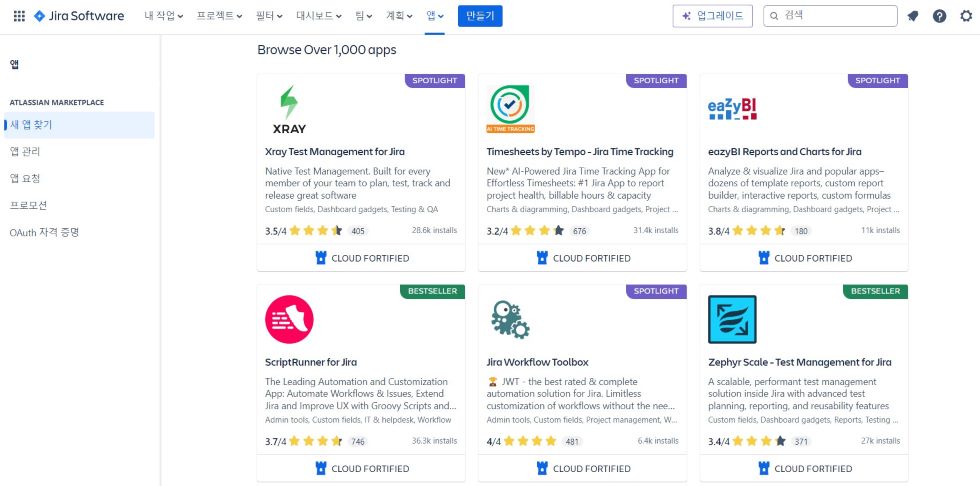Click the 746 review count on ScriptRunner
980x486 pixels.
(358, 442)
